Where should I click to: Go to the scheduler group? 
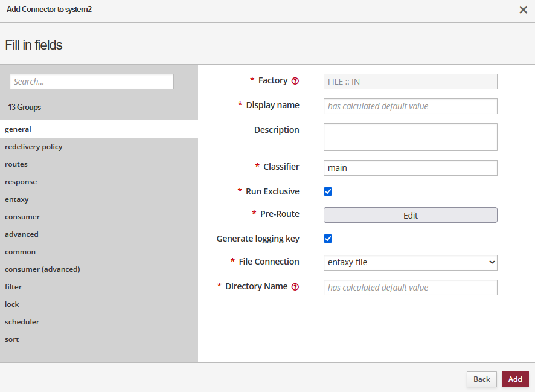coord(22,322)
